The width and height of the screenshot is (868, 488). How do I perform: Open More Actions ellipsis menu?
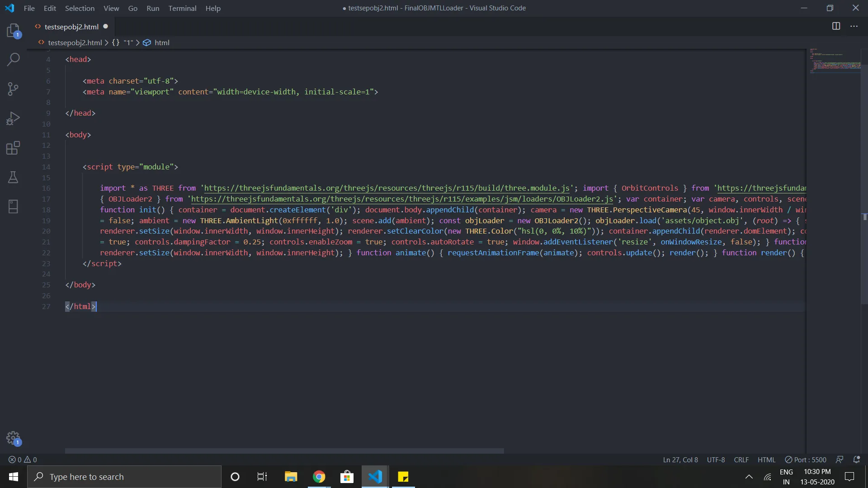coord(854,26)
